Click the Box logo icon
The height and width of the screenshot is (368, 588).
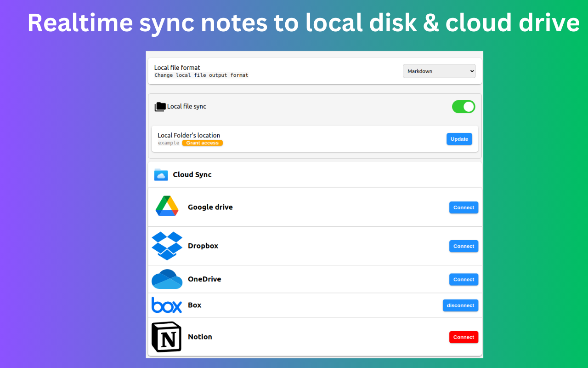point(167,305)
